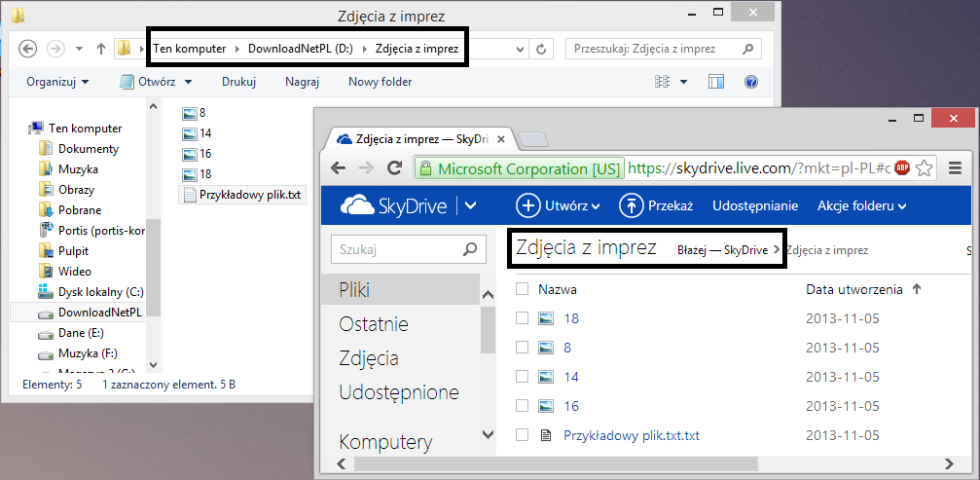Open Akcje folderu dropdown
980x480 pixels.
coord(862,205)
